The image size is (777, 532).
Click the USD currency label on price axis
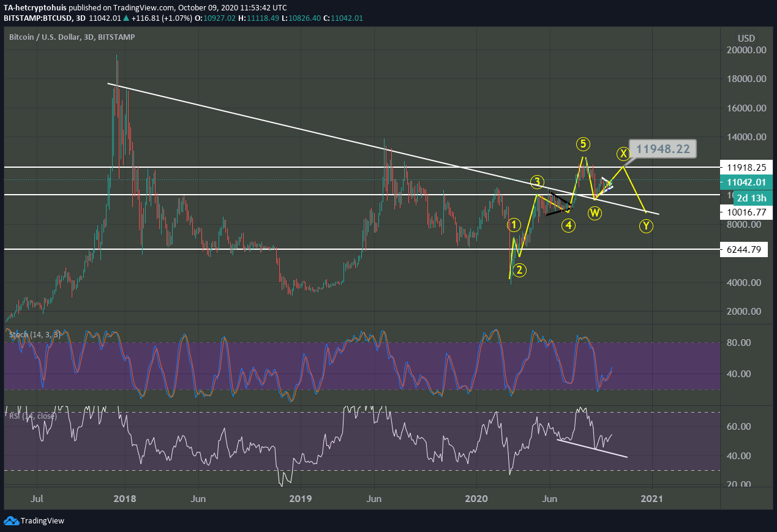click(747, 38)
